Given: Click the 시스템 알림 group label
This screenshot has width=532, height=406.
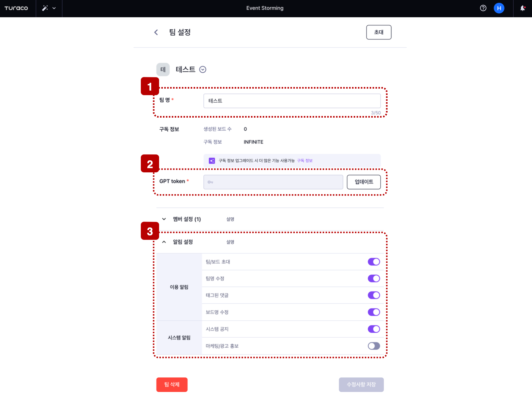Looking at the screenshot, I should (x=179, y=338).
